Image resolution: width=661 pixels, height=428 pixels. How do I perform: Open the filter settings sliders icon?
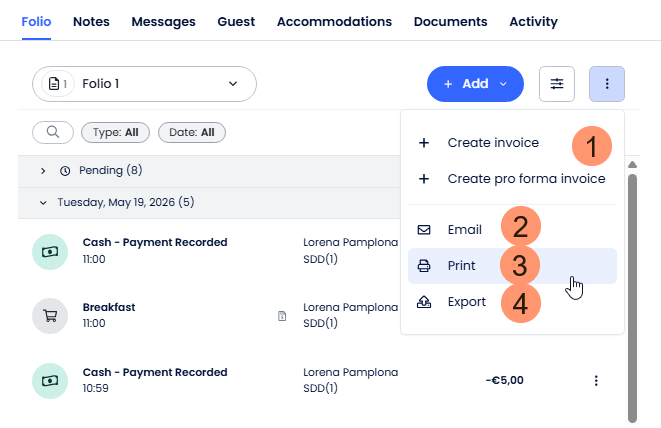(556, 84)
